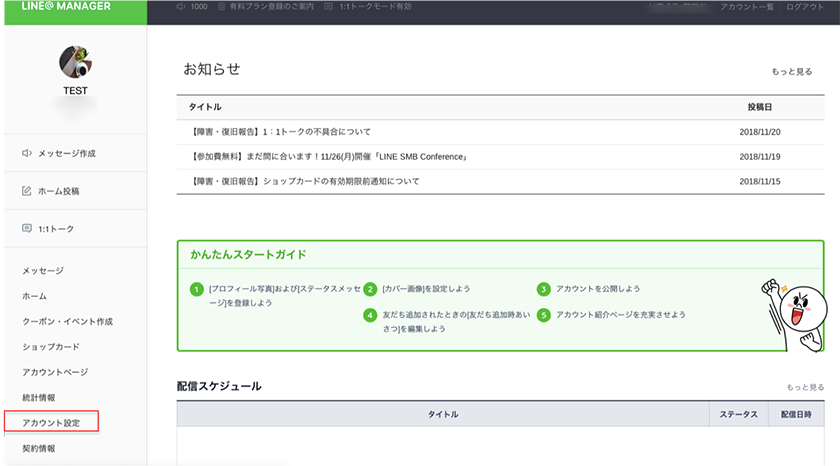Click the megaphone icon beside メッセージ作成
Screen dimensions: 840x466
(27, 154)
